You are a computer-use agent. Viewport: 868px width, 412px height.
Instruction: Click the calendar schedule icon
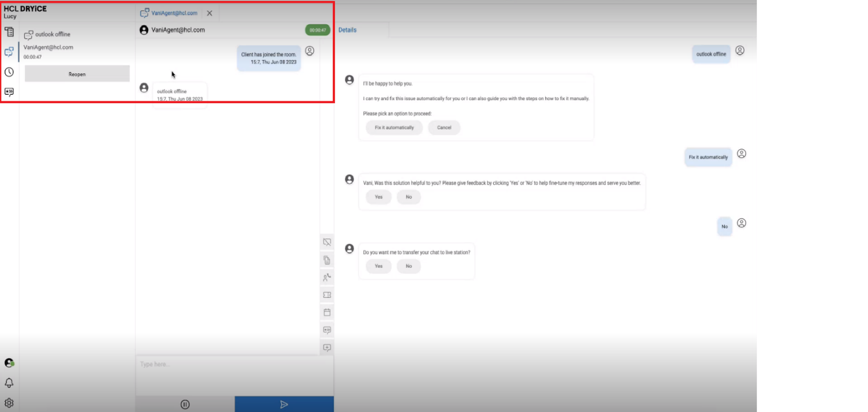pos(327,312)
